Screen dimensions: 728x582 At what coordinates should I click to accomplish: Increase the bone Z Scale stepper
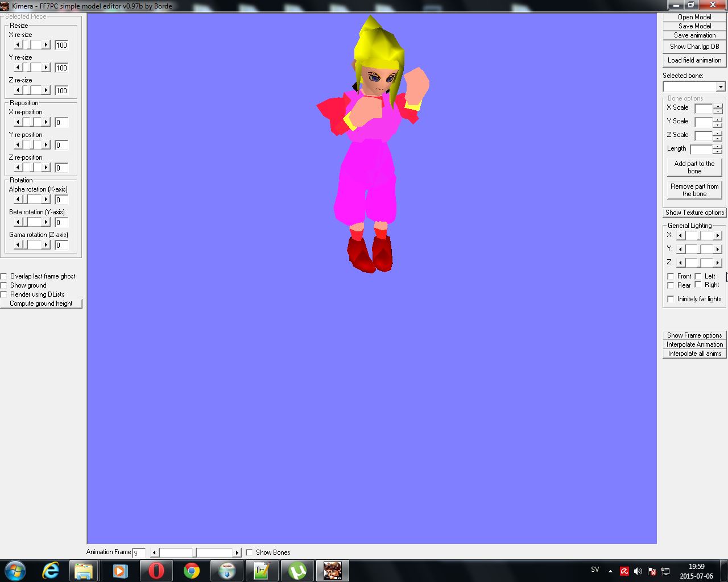point(718,133)
